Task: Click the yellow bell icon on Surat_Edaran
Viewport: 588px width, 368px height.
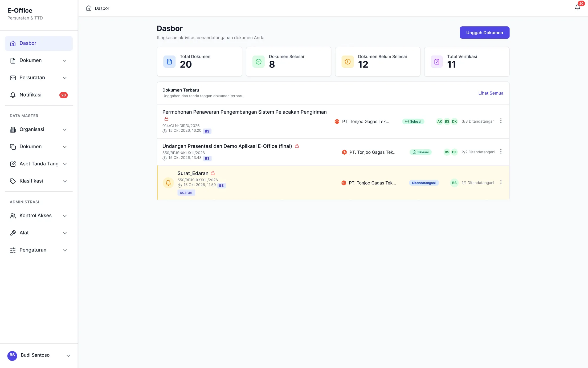Action: tap(168, 183)
